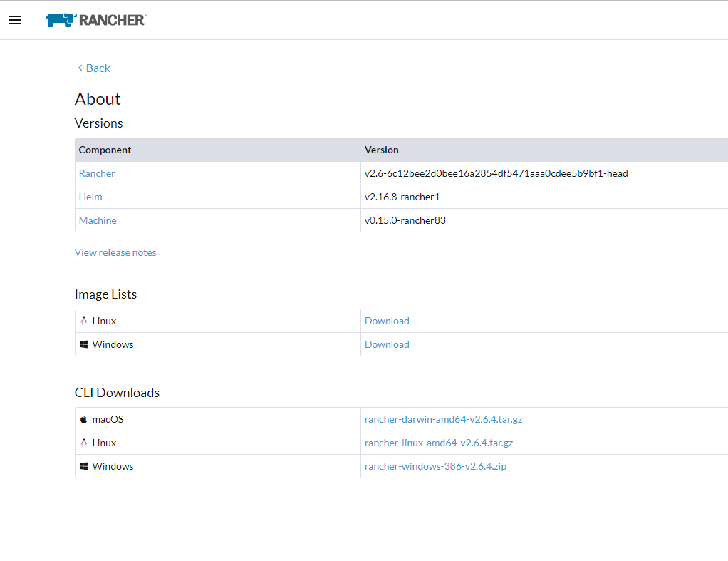
Task: Navigate back using the Back link
Action: tap(98, 68)
